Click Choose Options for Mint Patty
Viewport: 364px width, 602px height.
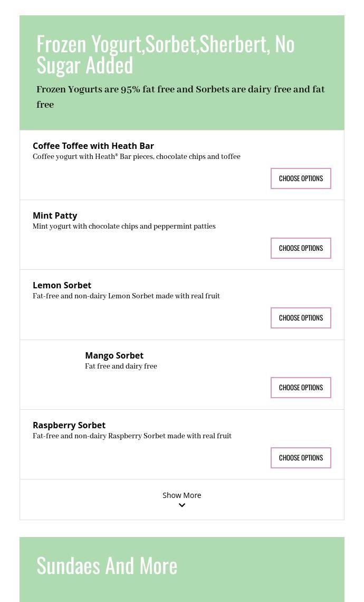point(301,248)
